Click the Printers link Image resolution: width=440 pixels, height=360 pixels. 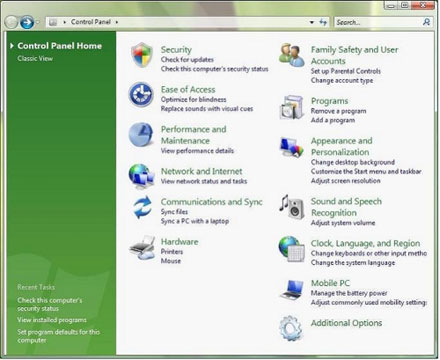(172, 252)
